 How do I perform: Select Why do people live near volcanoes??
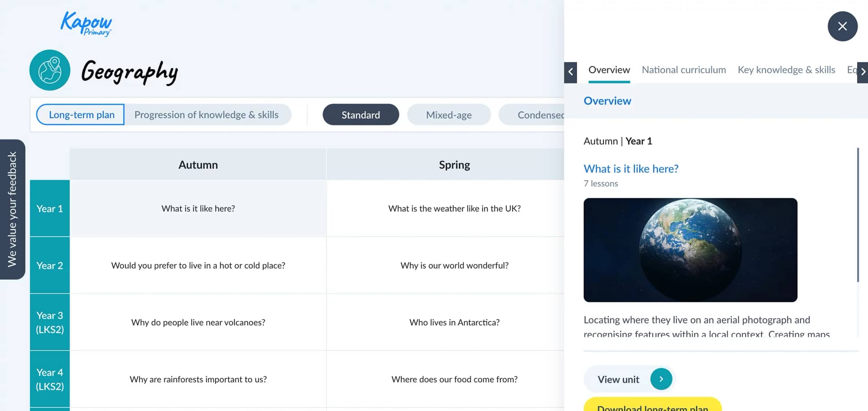coord(198,322)
